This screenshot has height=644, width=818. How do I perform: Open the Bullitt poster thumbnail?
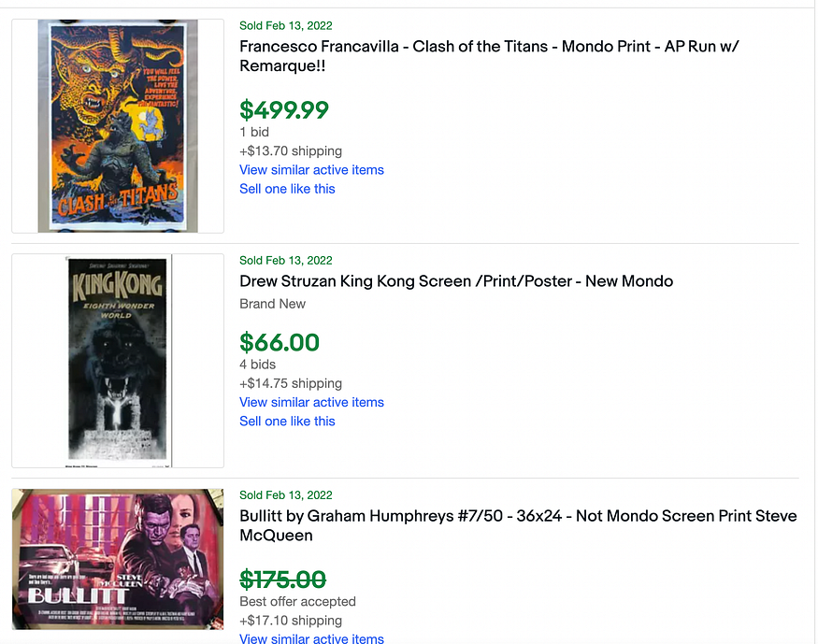pyautogui.click(x=118, y=558)
